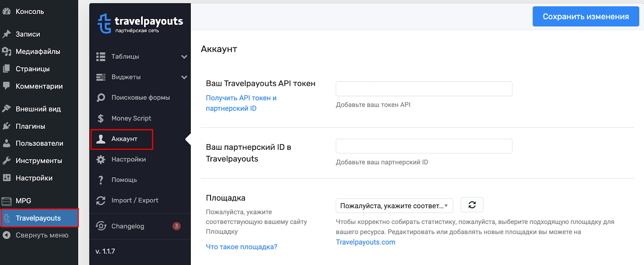
Task: Open Пользователи menu item
Action: point(39,143)
